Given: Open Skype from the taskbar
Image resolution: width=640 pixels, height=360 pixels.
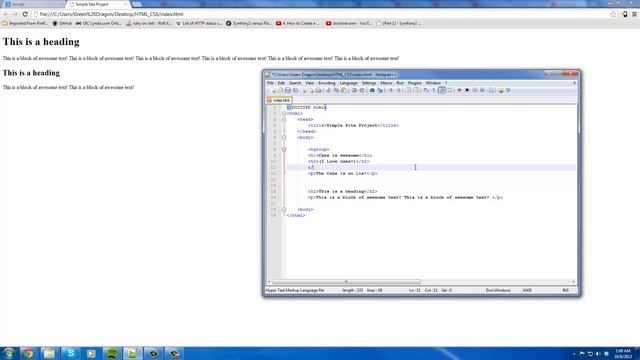Looking at the screenshot, I should point(71,353).
